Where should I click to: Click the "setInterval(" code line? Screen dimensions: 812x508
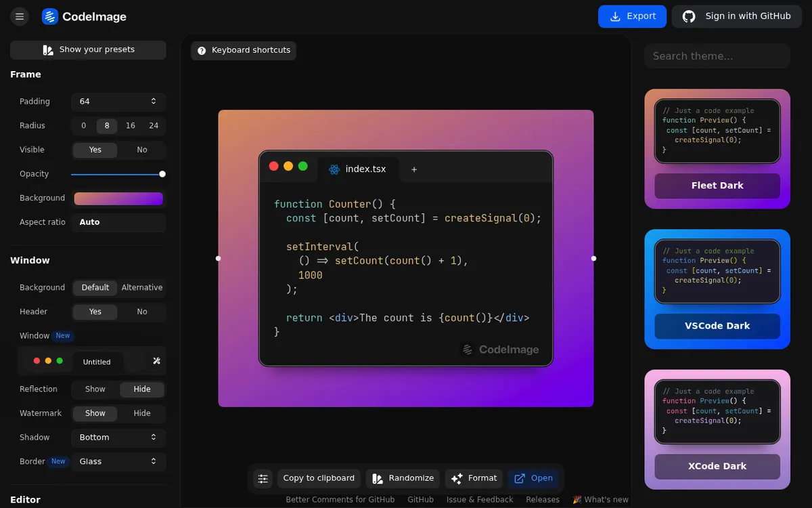[x=323, y=247]
